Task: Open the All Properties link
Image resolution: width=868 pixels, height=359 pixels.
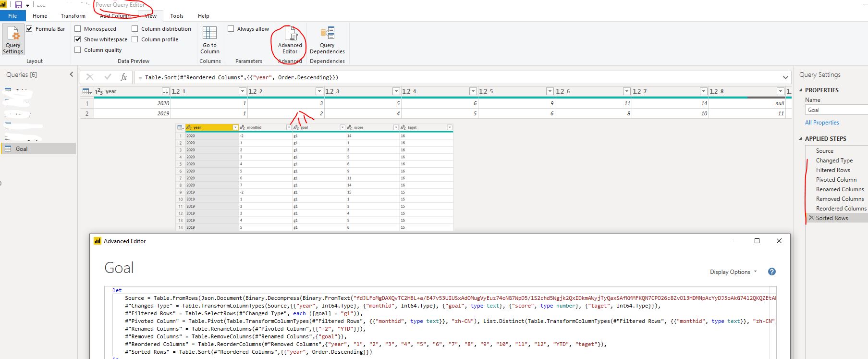Action: [822, 123]
